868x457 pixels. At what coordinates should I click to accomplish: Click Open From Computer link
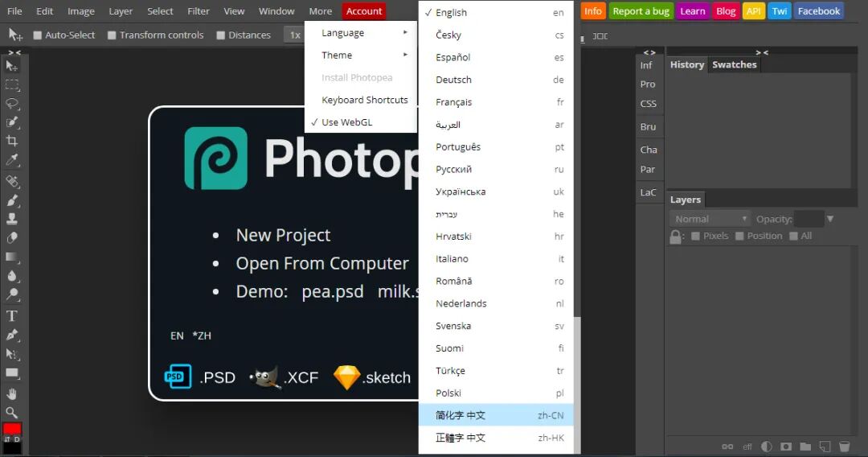click(x=322, y=264)
